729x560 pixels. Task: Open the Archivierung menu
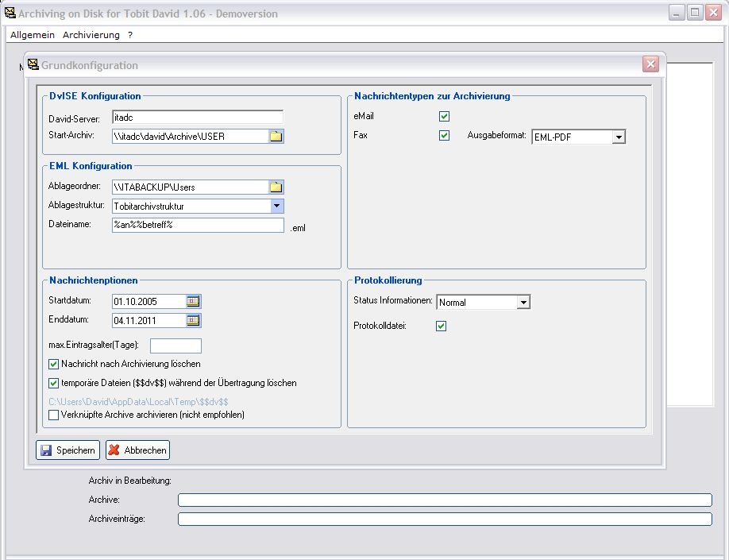(91, 35)
